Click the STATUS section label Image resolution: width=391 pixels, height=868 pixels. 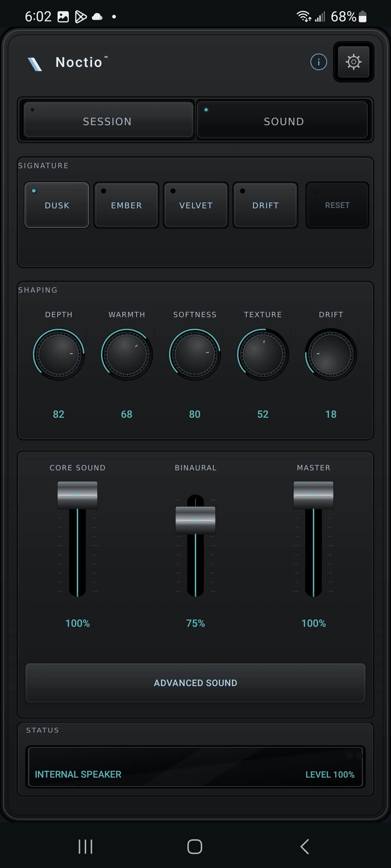coord(42,730)
